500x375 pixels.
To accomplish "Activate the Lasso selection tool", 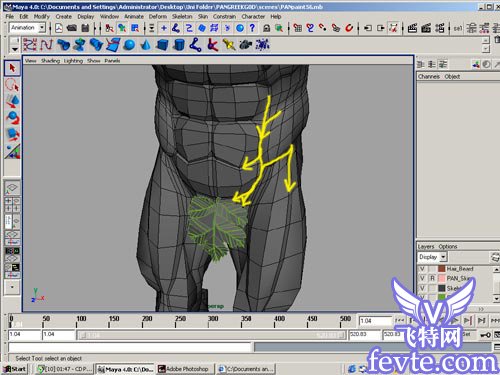I will point(12,85).
